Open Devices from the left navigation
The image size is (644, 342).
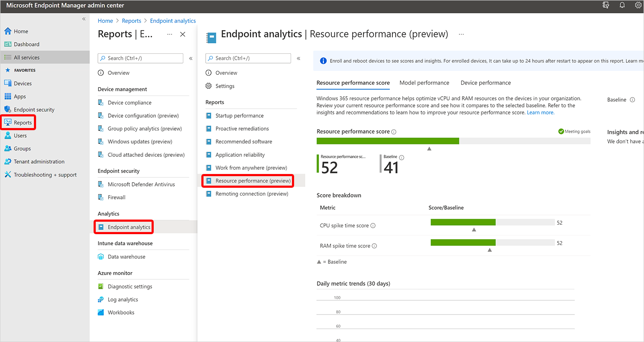pyautogui.click(x=20, y=83)
